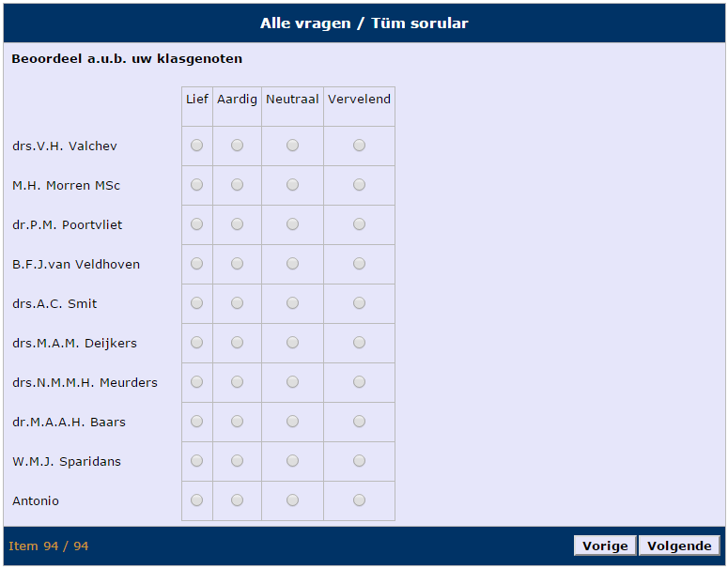Click the Alle vragen / Tüm sorular header
Screen dimensions: 728x569
click(x=364, y=23)
